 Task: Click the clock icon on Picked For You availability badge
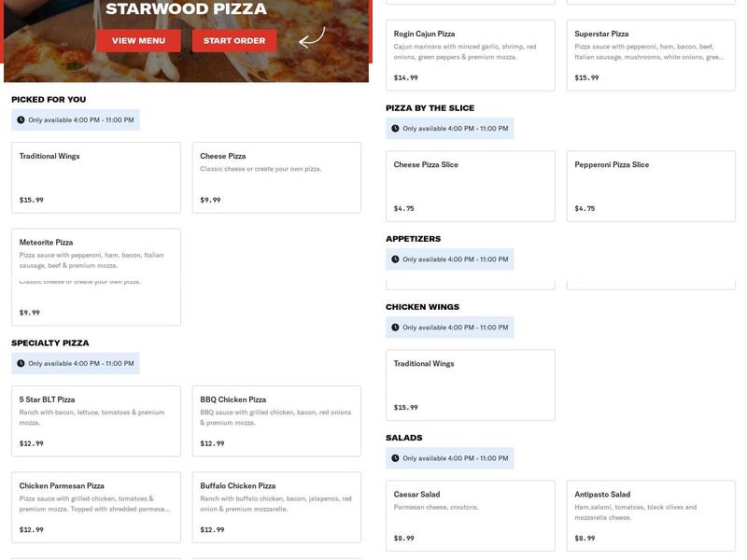click(x=21, y=119)
